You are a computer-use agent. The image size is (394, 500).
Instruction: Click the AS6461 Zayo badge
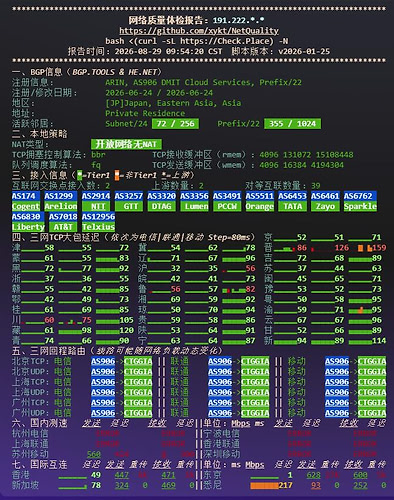pos(325,201)
